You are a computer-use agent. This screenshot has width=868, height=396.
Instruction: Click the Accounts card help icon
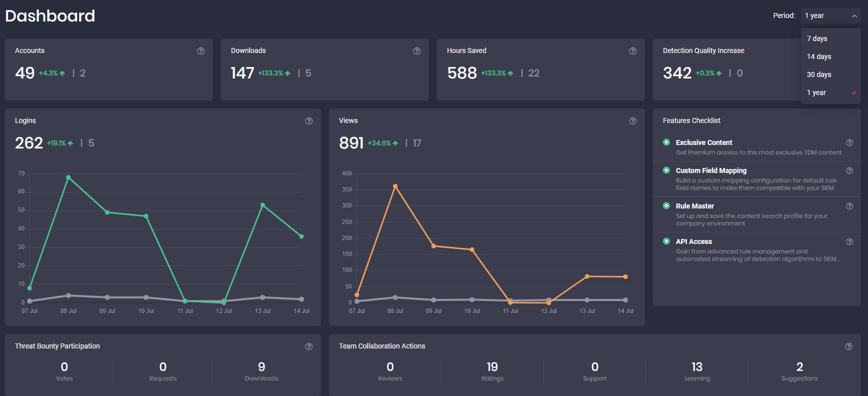coord(200,51)
